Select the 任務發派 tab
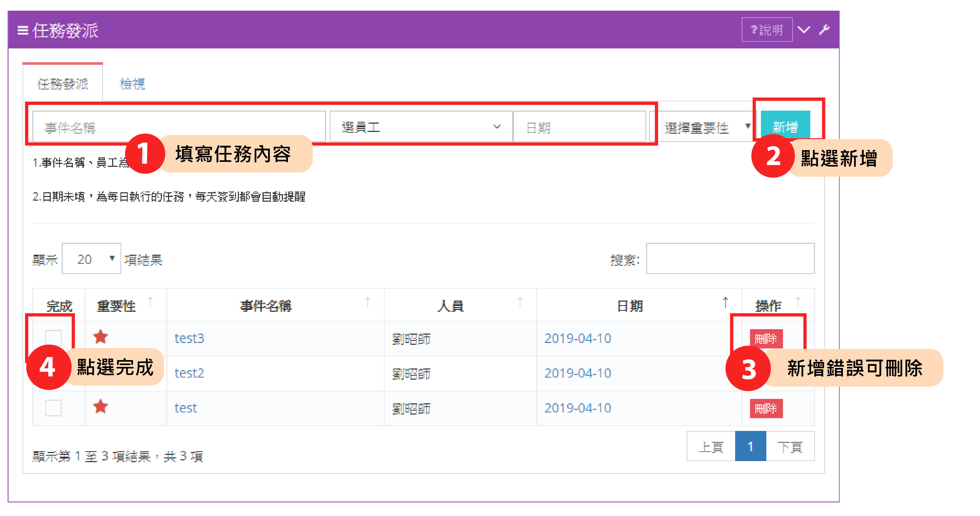980x516 pixels. click(63, 84)
